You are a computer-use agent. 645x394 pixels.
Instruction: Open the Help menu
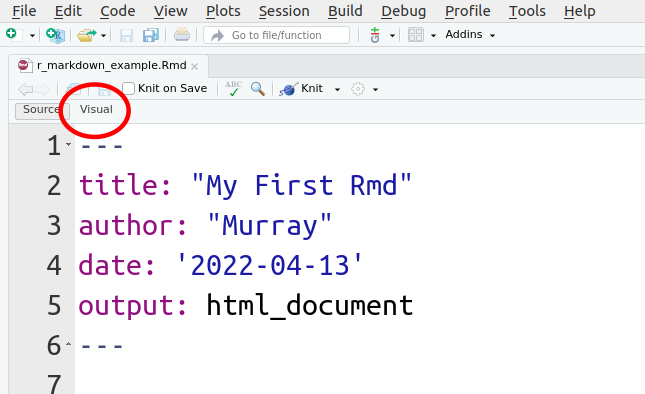(580, 11)
